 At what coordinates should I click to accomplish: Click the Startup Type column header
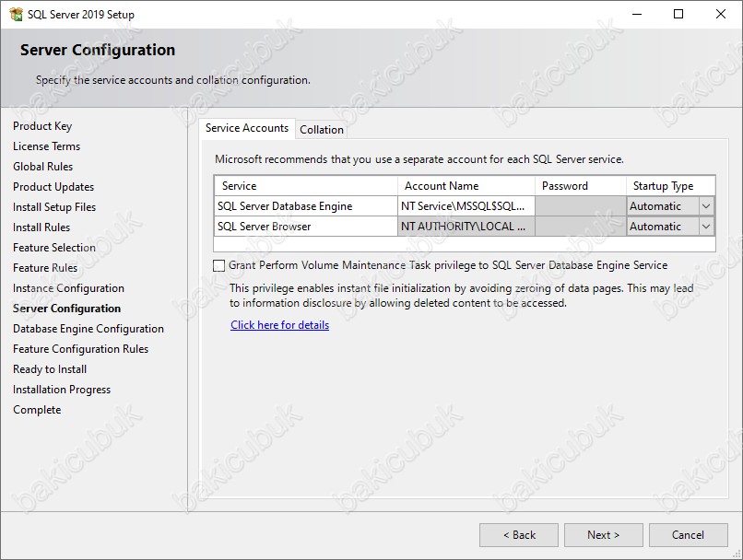(670, 186)
